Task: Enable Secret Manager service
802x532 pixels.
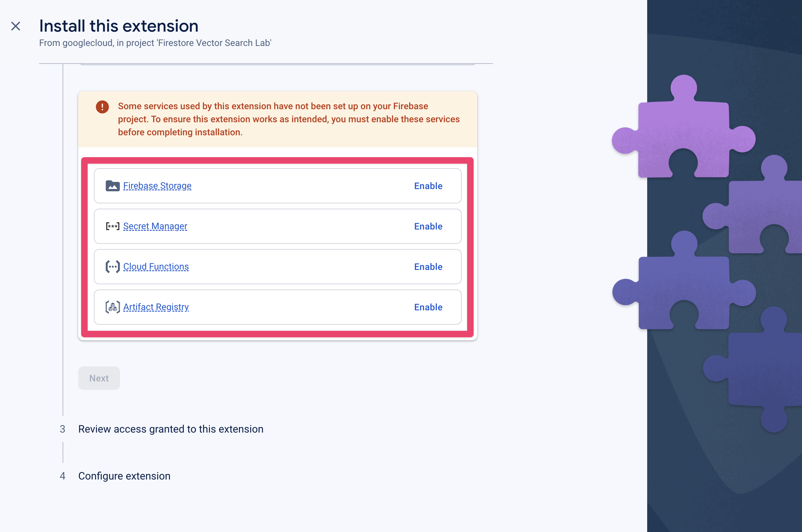Action: point(428,226)
